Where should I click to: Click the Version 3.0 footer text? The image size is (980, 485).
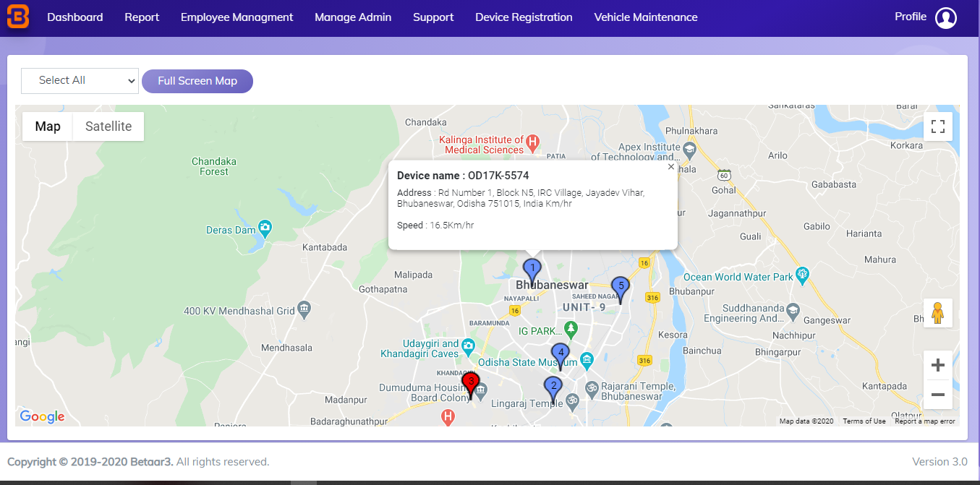939,462
